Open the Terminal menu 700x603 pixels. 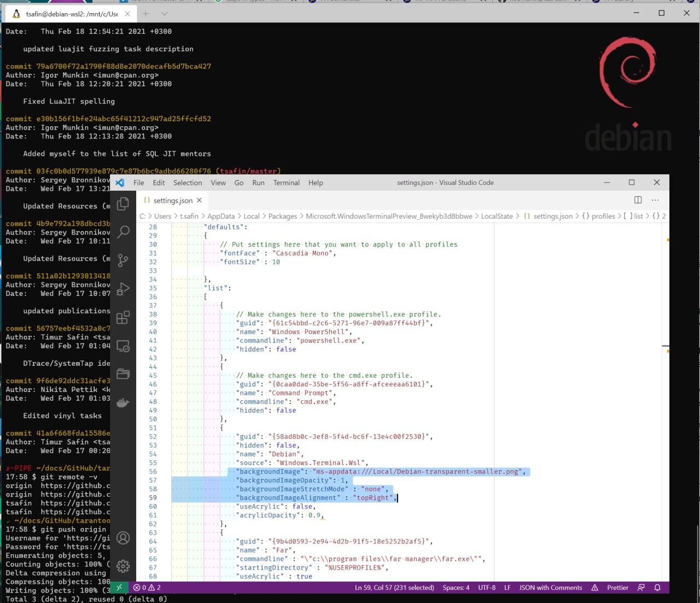(287, 183)
